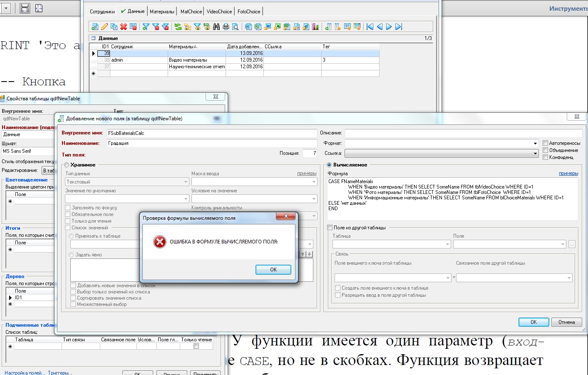This screenshot has width=588, height=375.
Task: Click the red delete record icon
Action: [124, 27]
